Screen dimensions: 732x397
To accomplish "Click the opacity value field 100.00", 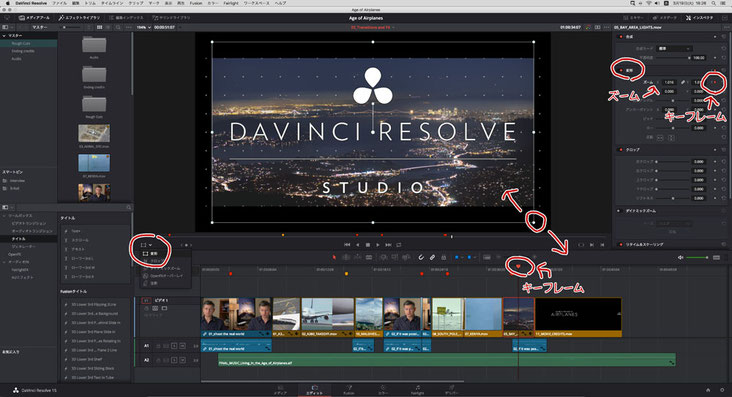I will [698, 58].
